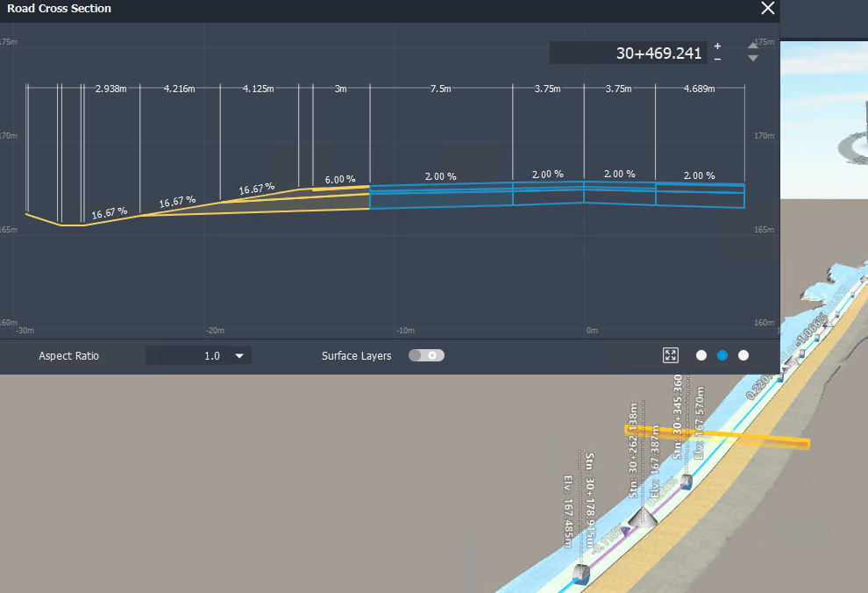Click the Surface Layers label

click(357, 356)
